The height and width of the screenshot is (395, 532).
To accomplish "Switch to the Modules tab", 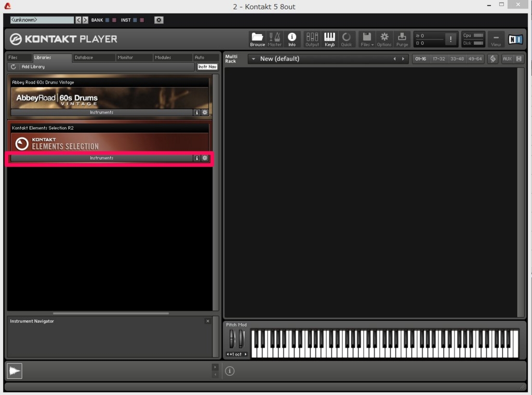I will 172,57.
